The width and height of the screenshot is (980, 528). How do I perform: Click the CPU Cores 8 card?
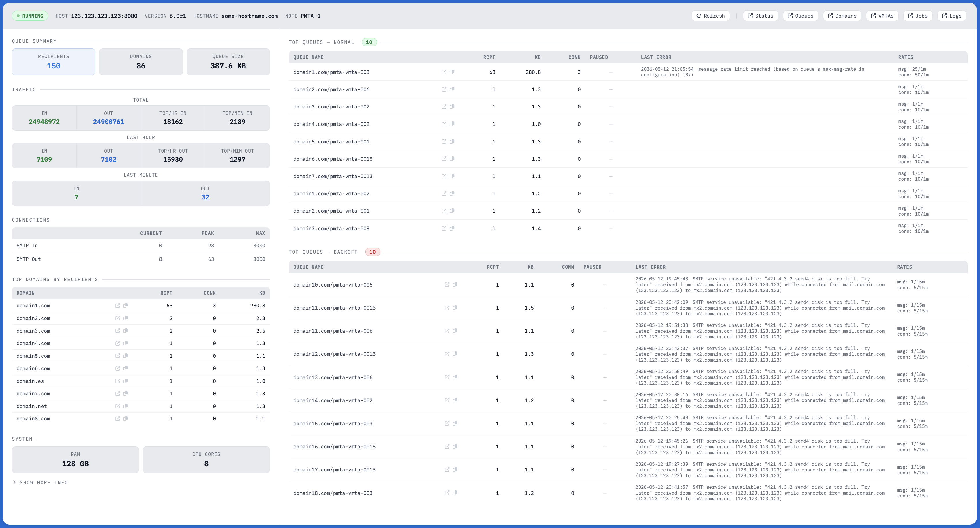coord(206,460)
